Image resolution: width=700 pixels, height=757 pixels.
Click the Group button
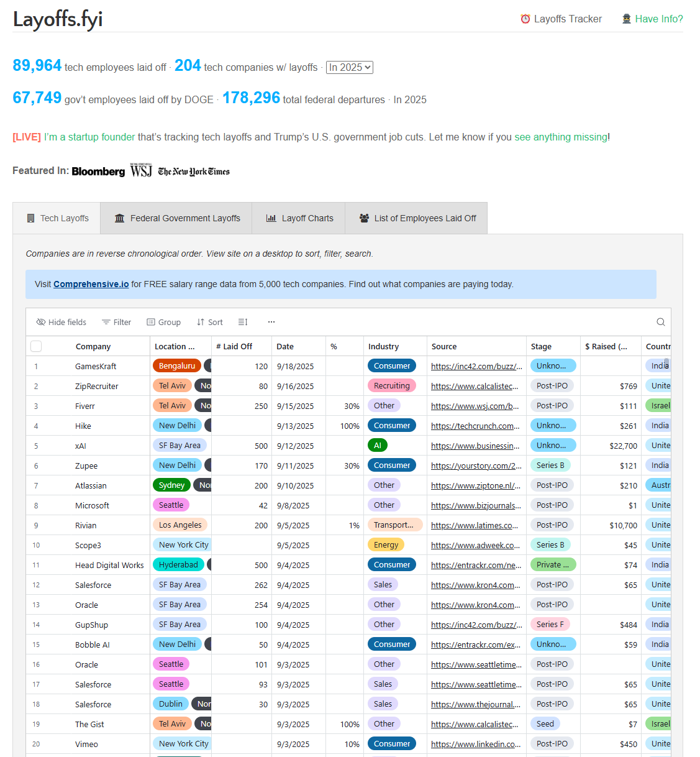pos(164,322)
